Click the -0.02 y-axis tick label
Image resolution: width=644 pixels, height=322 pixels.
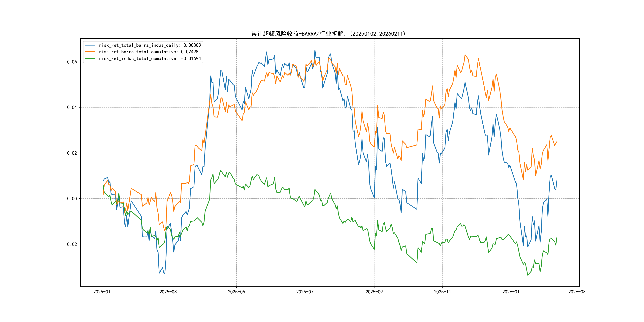(71, 244)
